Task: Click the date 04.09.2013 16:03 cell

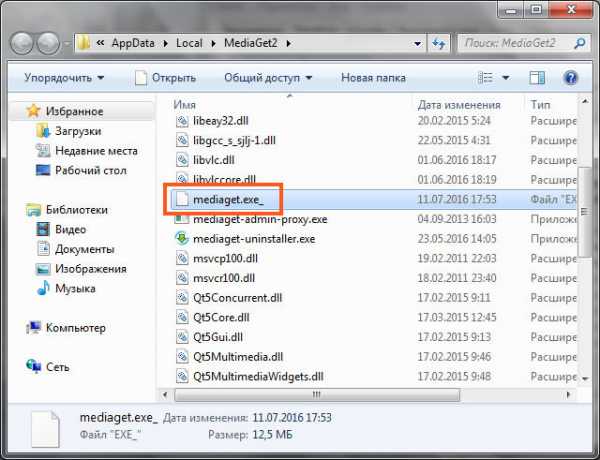Action: tap(457, 219)
